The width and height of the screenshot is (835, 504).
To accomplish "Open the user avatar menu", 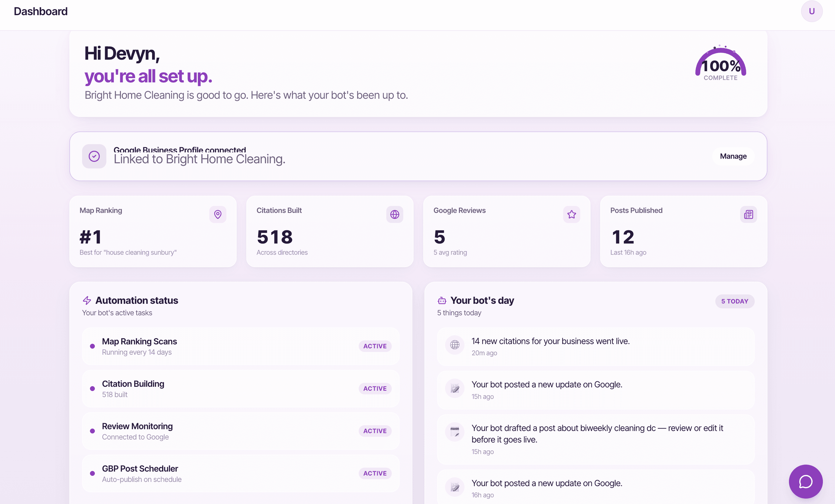I will pyautogui.click(x=812, y=11).
